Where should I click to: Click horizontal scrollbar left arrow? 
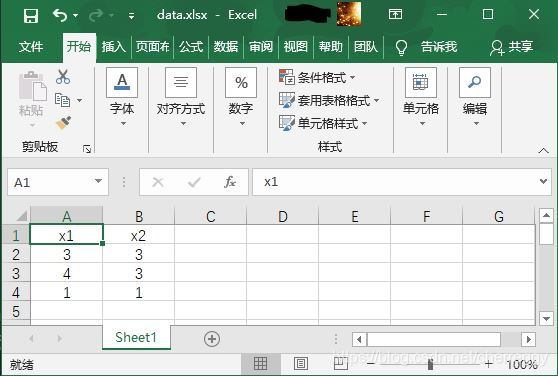click(359, 339)
